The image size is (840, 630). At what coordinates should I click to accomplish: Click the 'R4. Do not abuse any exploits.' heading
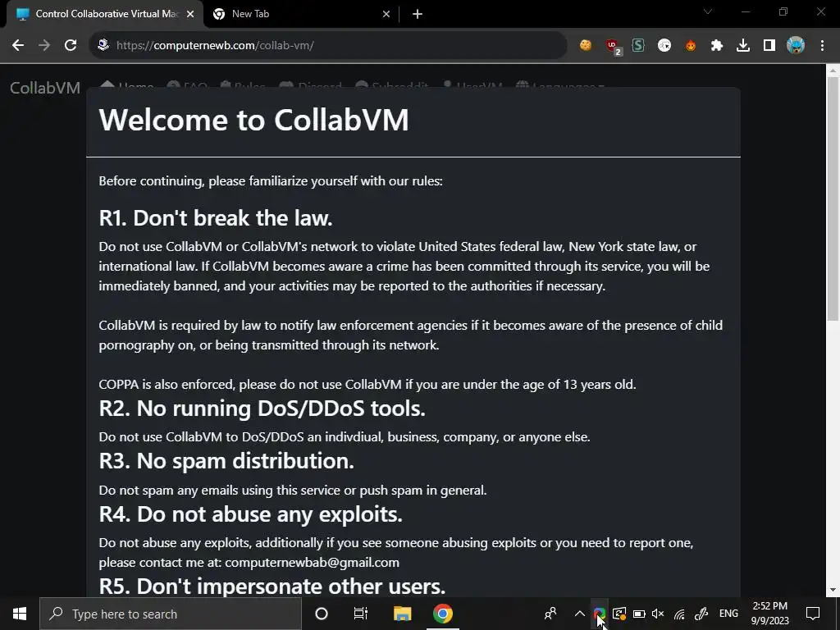[251, 514]
